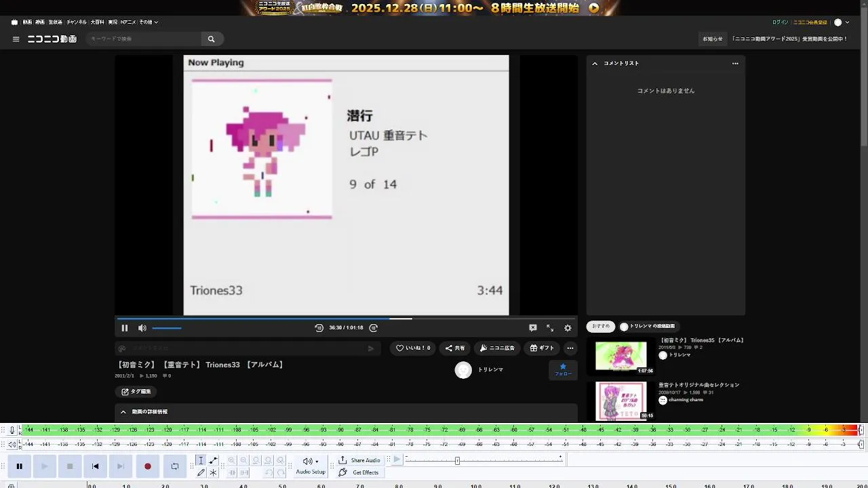Skip forward 10 seconds in the video player
Image resolution: width=868 pixels, height=488 pixels.
[x=373, y=328]
